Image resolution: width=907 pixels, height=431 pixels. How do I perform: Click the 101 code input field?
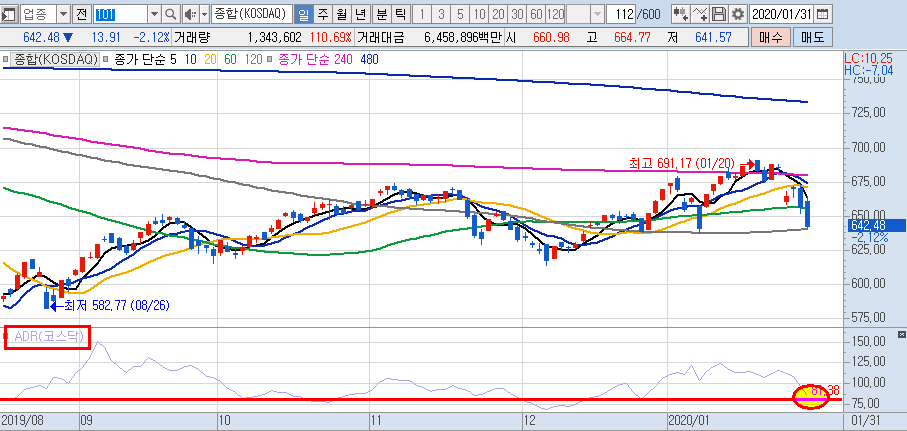coord(121,13)
